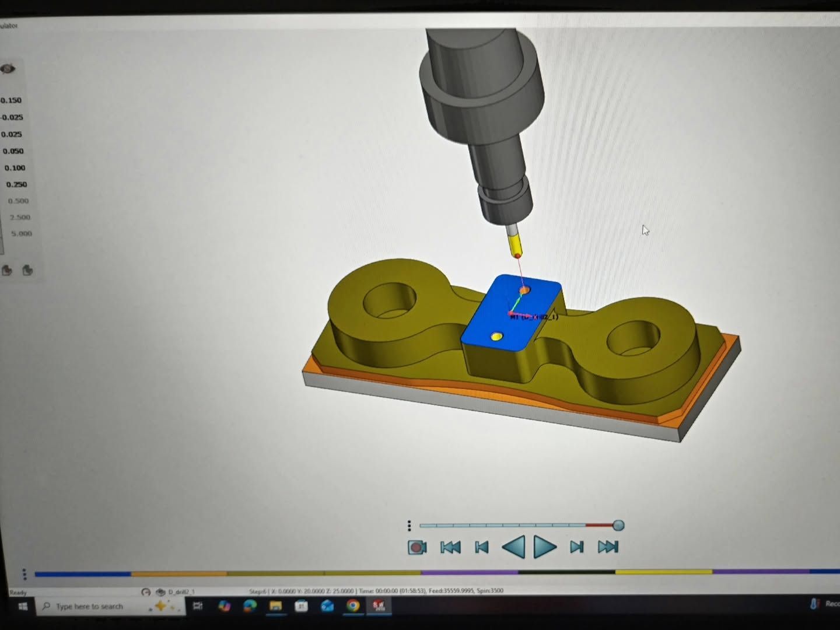Step forward to next operation
This screenshot has width=840, height=630.
(577, 547)
